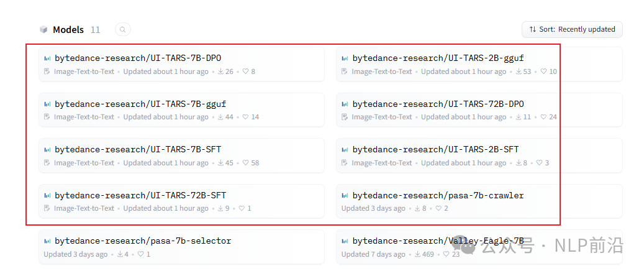
Task: Click the heart icon with 58 likes
Action: tap(245, 163)
